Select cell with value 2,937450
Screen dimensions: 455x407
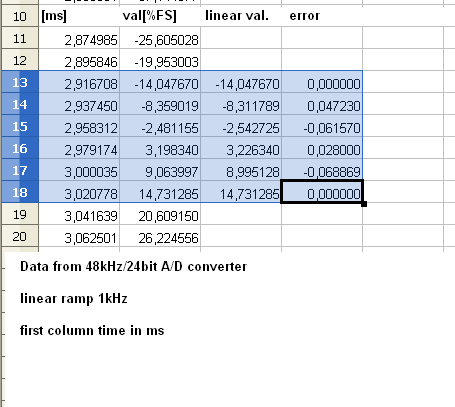(x=79, y=104)
